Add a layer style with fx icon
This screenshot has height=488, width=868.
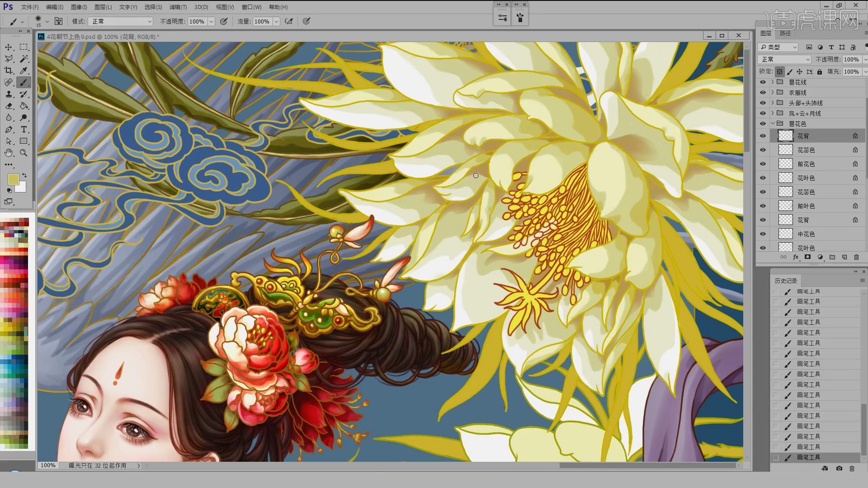(x=796, y=257)
